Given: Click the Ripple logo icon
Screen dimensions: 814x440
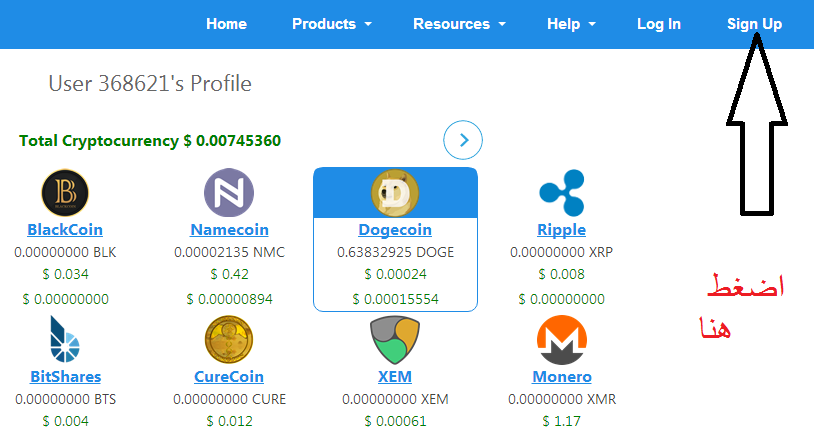Looking at the screenshot, I should tap(562, 192).
